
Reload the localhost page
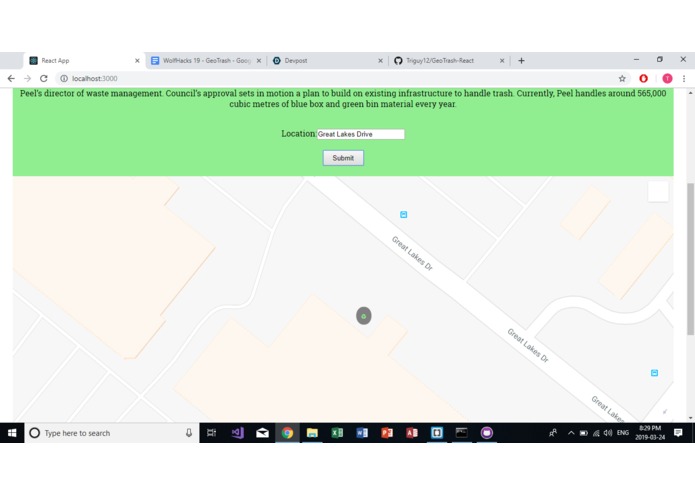[x=43, y=78]
